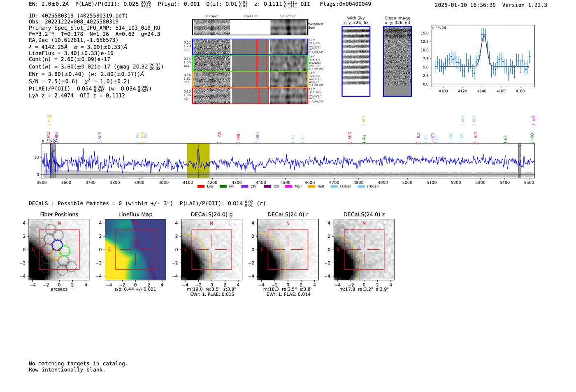576x392 pixels.
Task: Click the EWr: 1. PLAE: 0.015 caption
Action: click(x=212, y=294)
